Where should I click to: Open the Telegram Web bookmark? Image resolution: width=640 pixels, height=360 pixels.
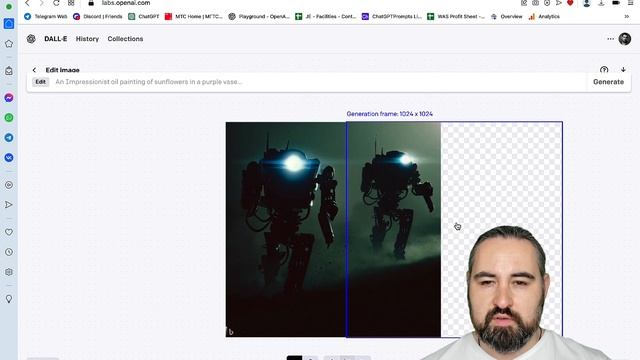pos(45,17)
